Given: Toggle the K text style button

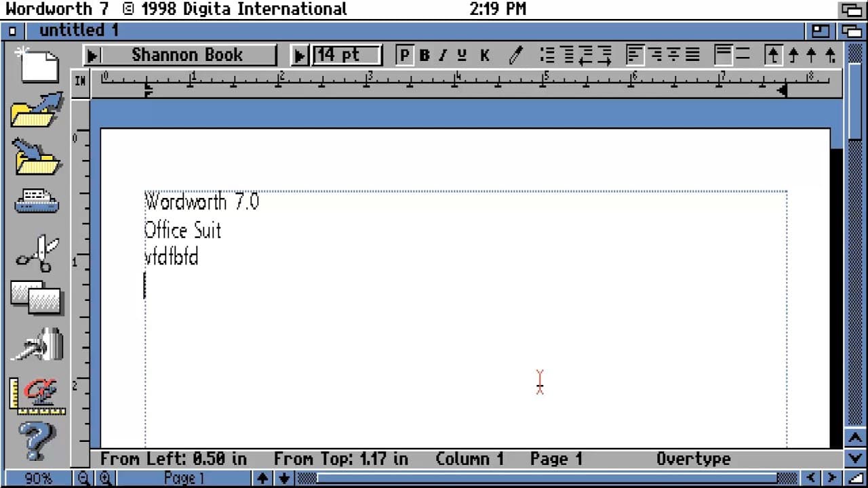Looking at the screenshot, I should click(485, 56).
